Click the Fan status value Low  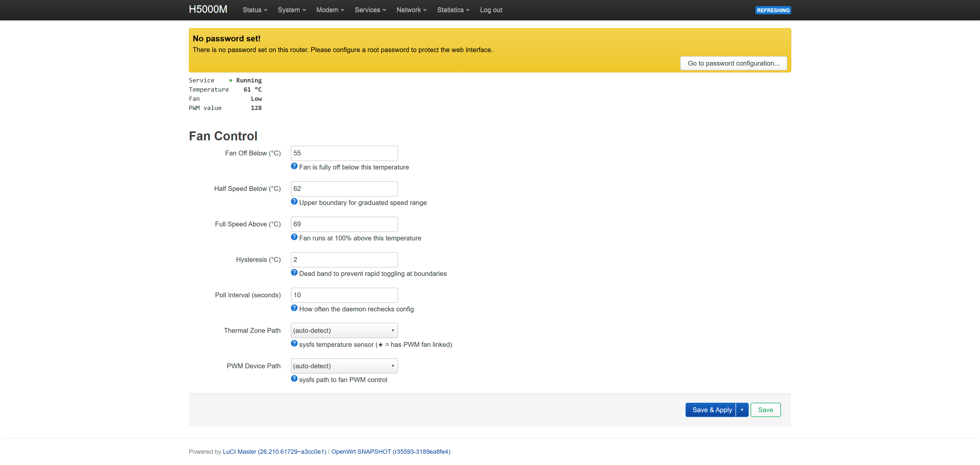(x=256, y=99)
